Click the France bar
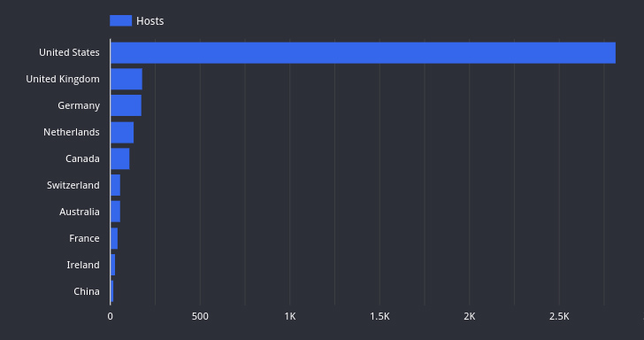 [x=114, y=238]
